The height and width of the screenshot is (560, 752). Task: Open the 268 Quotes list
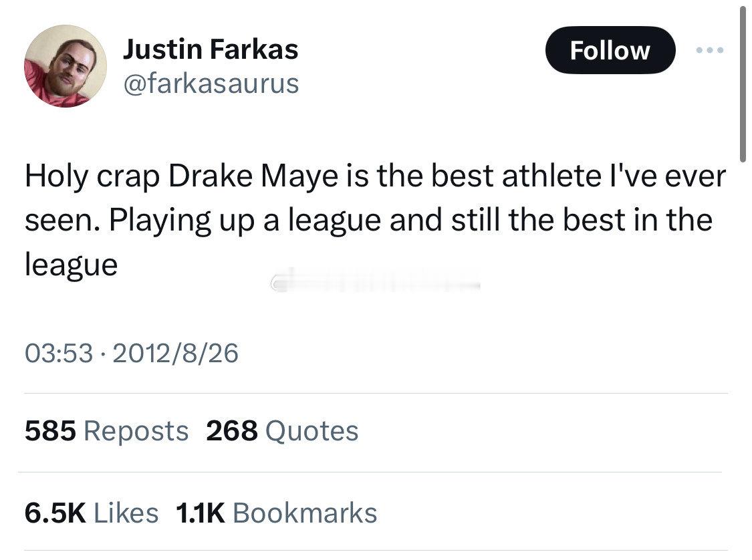[x=282, y=431]
